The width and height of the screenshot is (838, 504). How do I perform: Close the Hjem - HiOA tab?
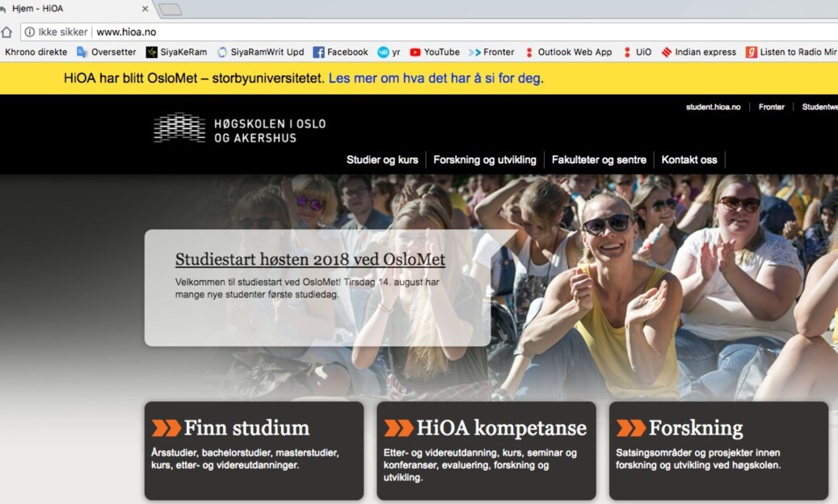(145, 9)
